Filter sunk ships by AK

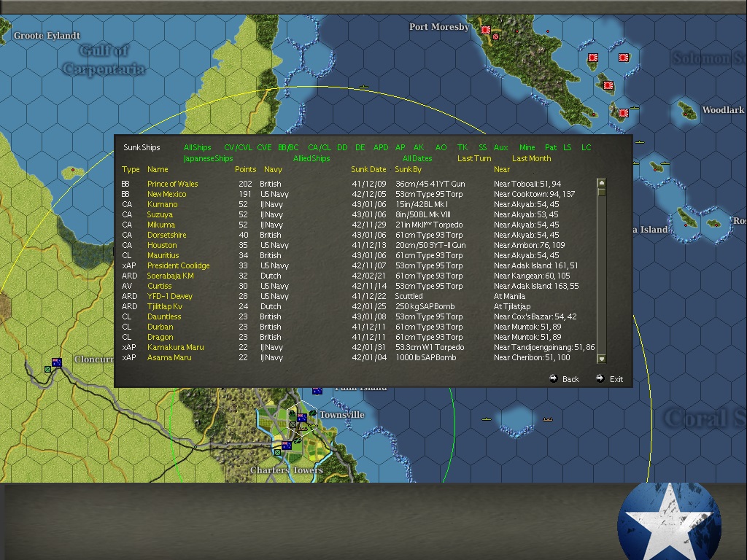pos(419,147)
